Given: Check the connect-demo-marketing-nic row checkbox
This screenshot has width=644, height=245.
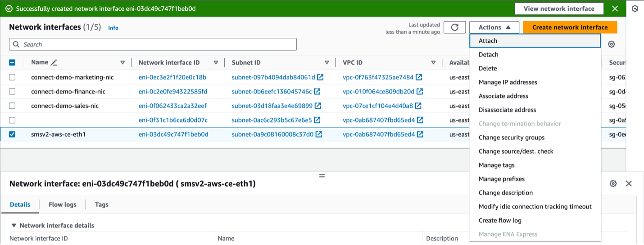Looking at the screenshot, I should [12, 77].
